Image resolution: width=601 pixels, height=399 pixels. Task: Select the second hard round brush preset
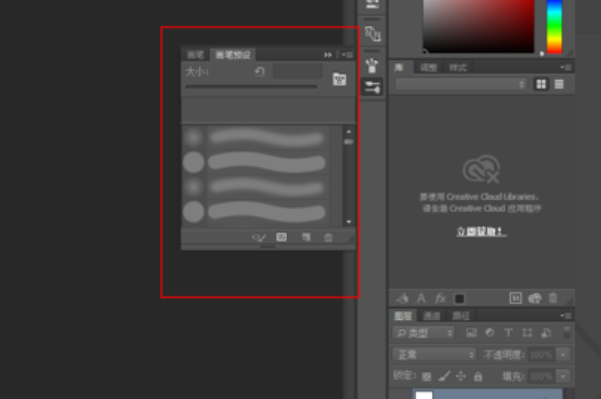[x=256, y=212]
